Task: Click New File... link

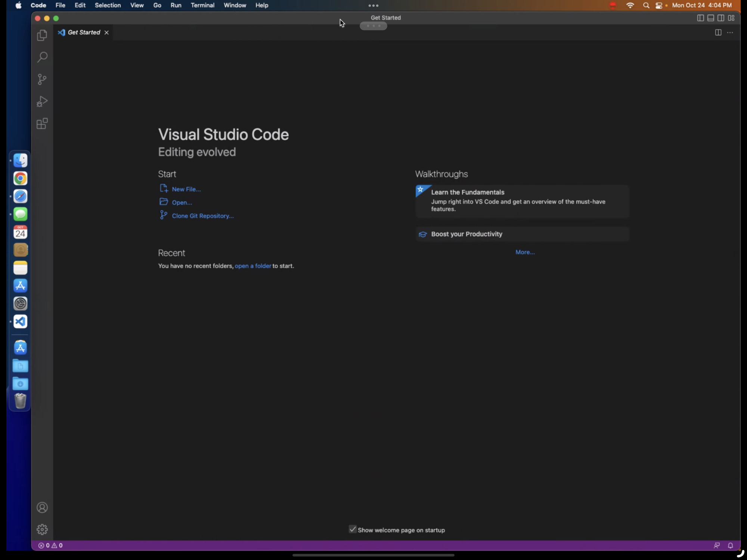Action: pyautogui.click(x=186, y=189)
